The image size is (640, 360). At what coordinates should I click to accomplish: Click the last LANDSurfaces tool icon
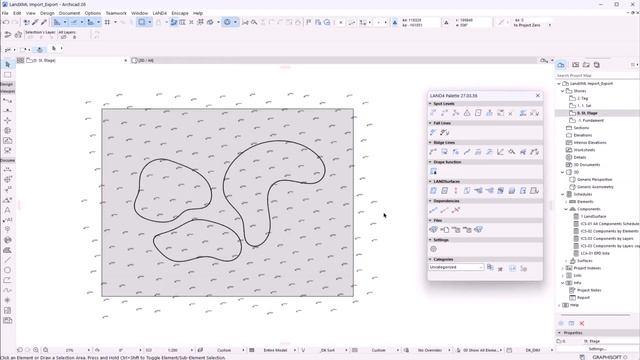[x=534, y=191]
